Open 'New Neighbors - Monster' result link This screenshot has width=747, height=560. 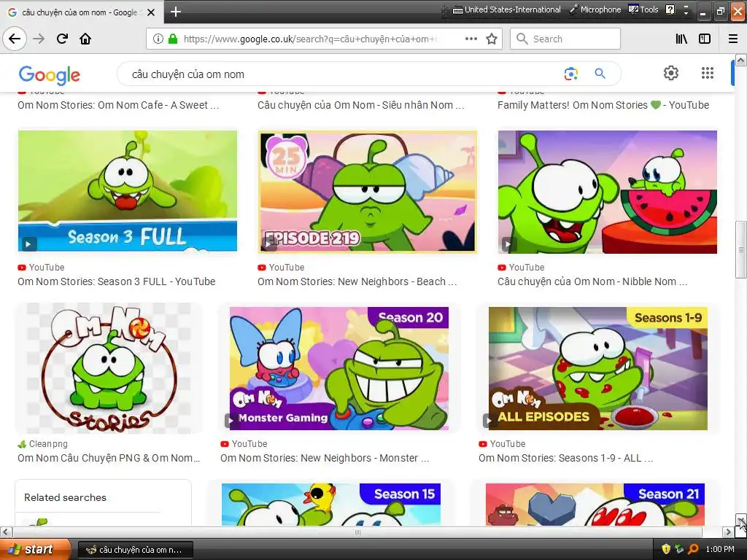[325, 458]
